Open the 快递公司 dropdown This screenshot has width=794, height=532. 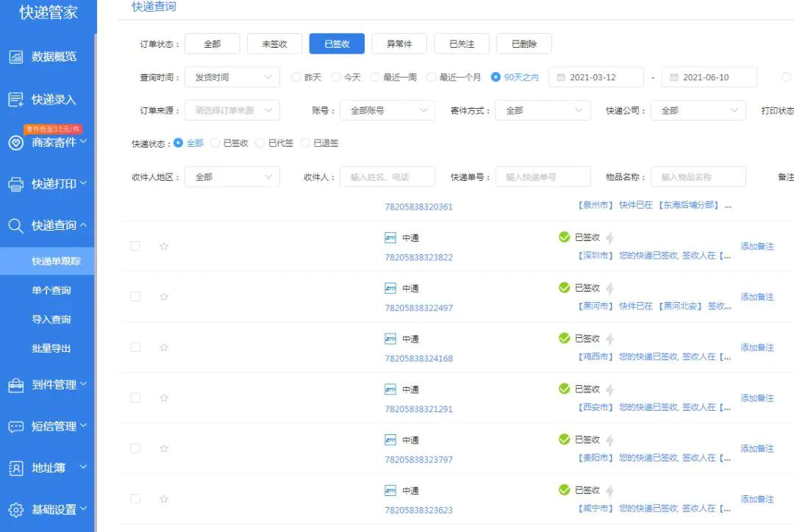[x=698, y=110]
